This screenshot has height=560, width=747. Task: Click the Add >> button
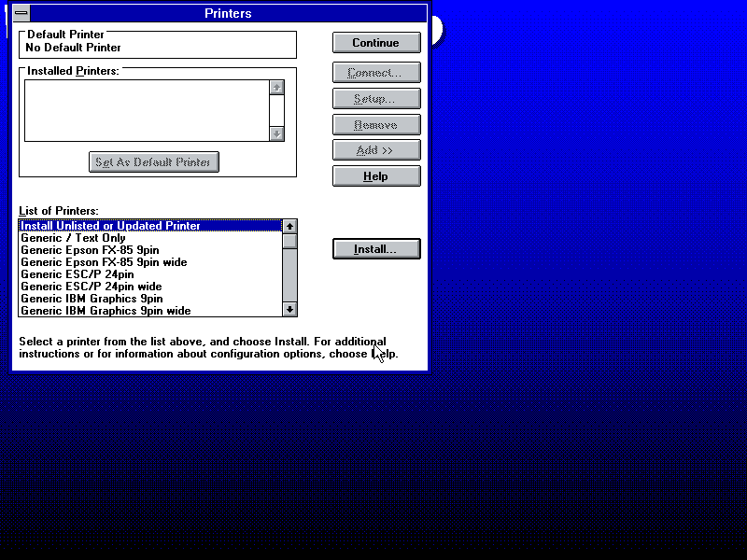pos(376,150)
